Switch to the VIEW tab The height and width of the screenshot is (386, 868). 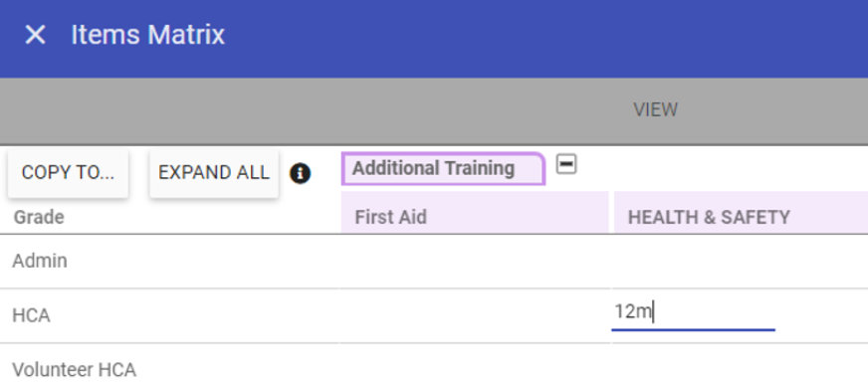tap(655, 110)
